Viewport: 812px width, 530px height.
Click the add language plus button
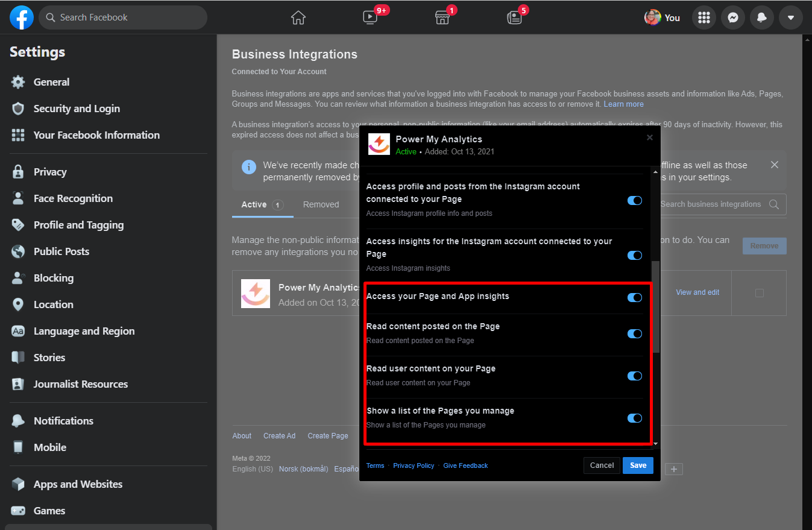click(x=674, y=469)
